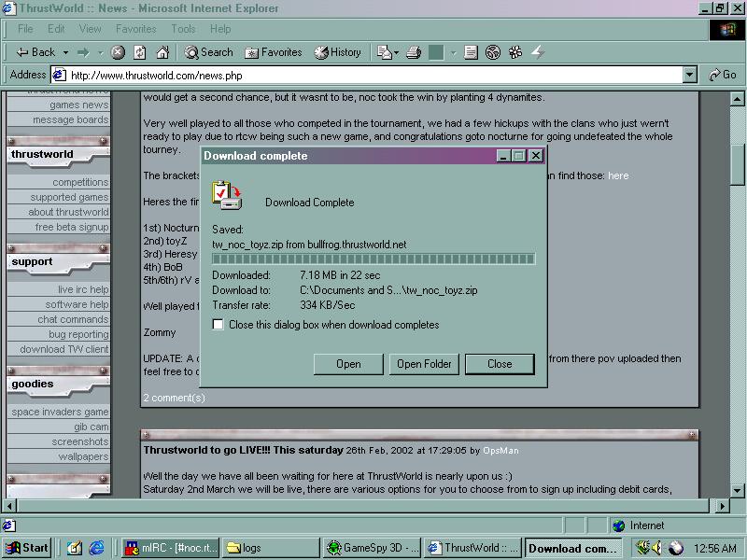Click the page icon in the address bar

pyautogui.click(x=59, y=75)
